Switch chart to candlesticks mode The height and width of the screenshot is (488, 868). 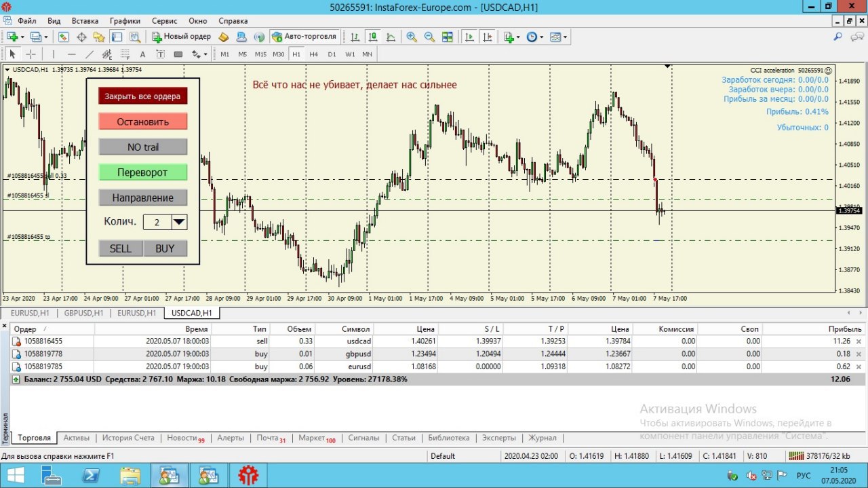coord(372,37)
